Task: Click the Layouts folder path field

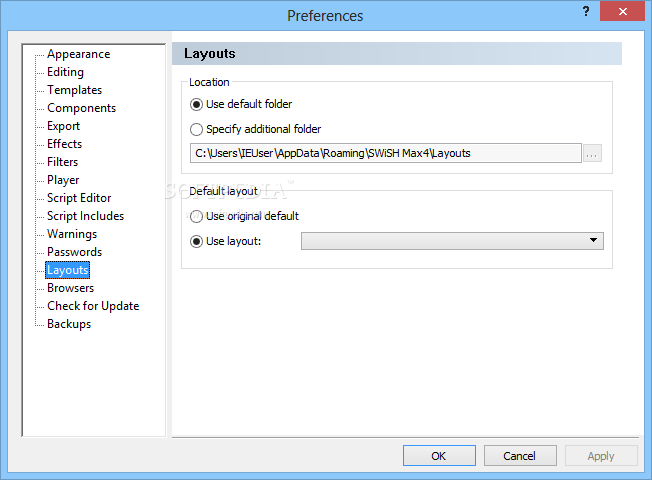Action: pos(385,153)
